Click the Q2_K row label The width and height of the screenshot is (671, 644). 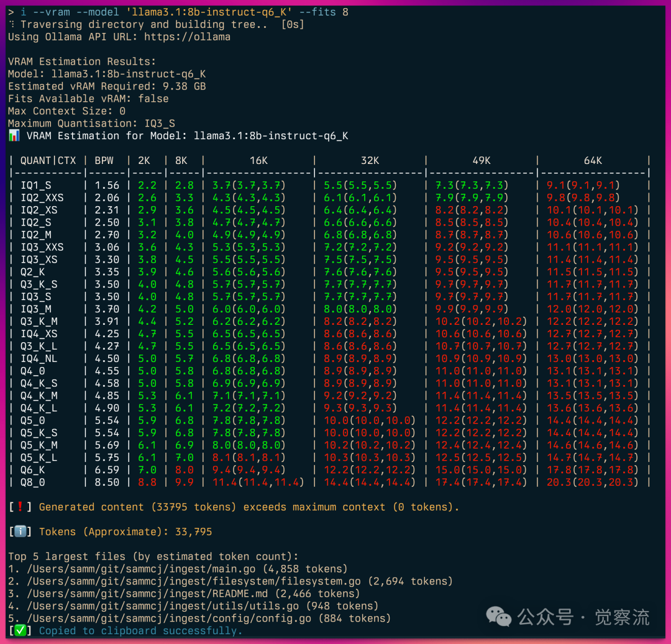click(x=32, y=272)
